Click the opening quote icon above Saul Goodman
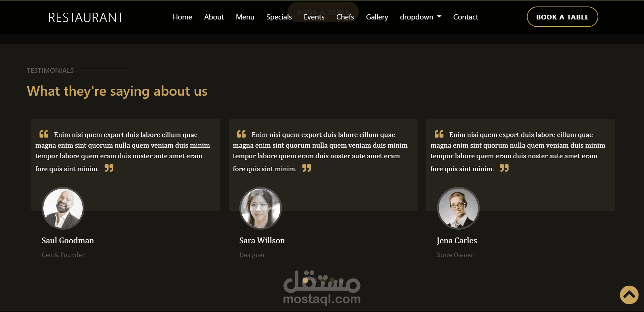Viewport: 644px width, 312px height. (44, 134)
